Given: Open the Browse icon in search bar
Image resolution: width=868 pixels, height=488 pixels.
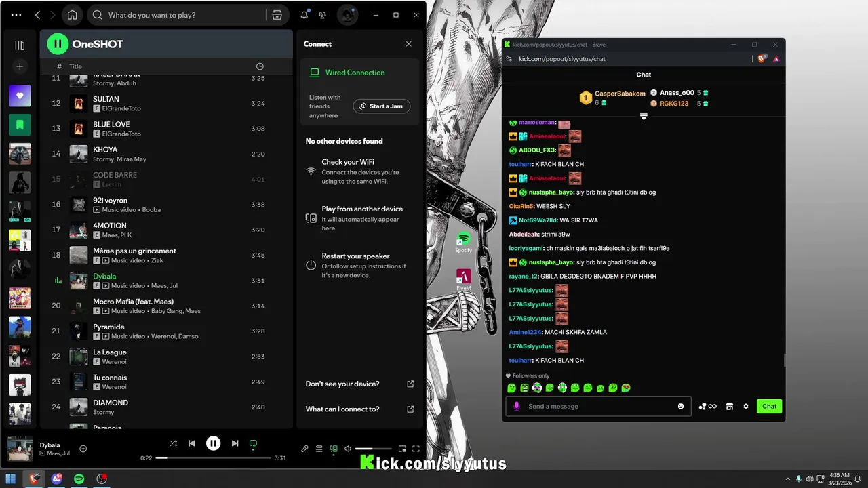Looking at the screenshot, I should (277, 15).
